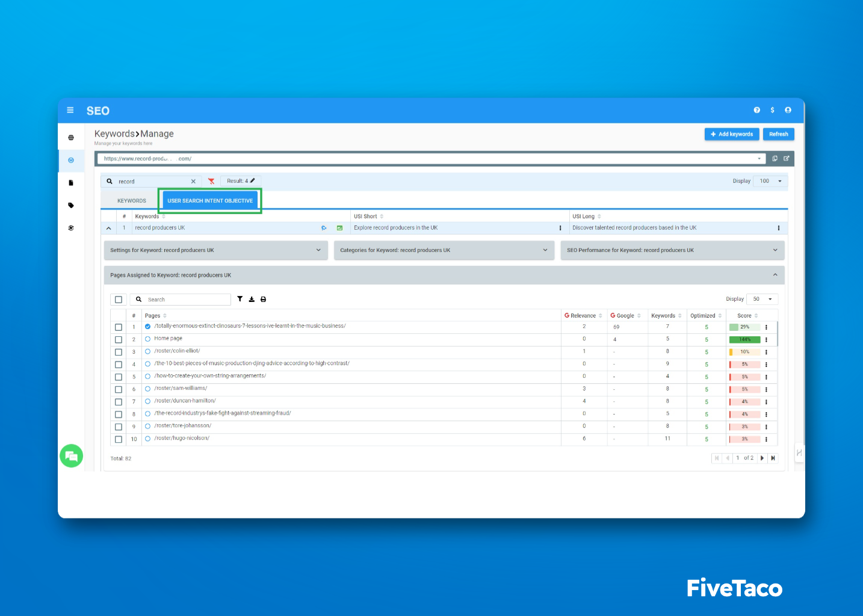Image resolution: width=863 pixels, height=616 pixels.
Task: Toggle select-all checkbox beside Search
Action: click(x=119, y=300)
